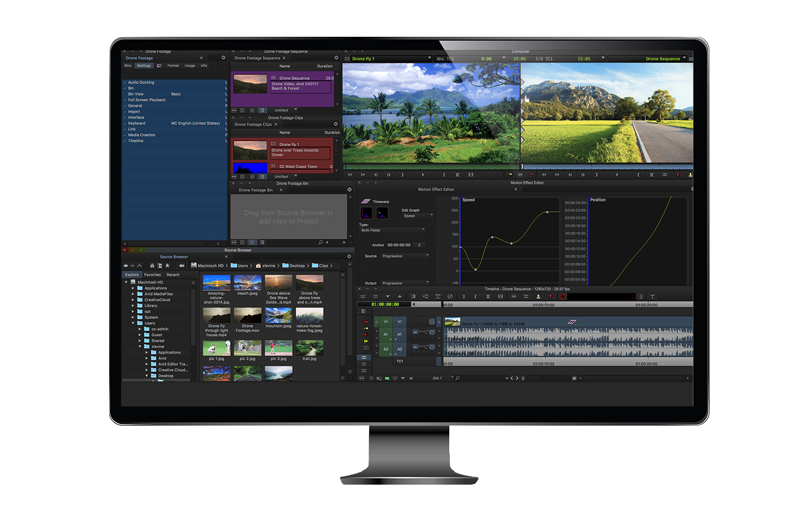Click the red segment arrow in timeline smart tools
812x515 pixels.
pos(366,322)
